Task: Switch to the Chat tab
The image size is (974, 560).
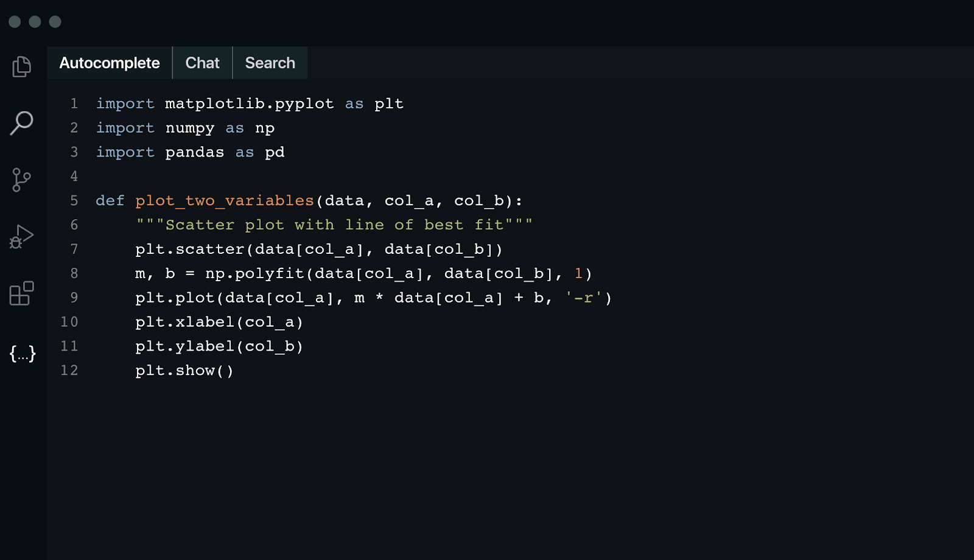Action: click(x=202, y=63)
